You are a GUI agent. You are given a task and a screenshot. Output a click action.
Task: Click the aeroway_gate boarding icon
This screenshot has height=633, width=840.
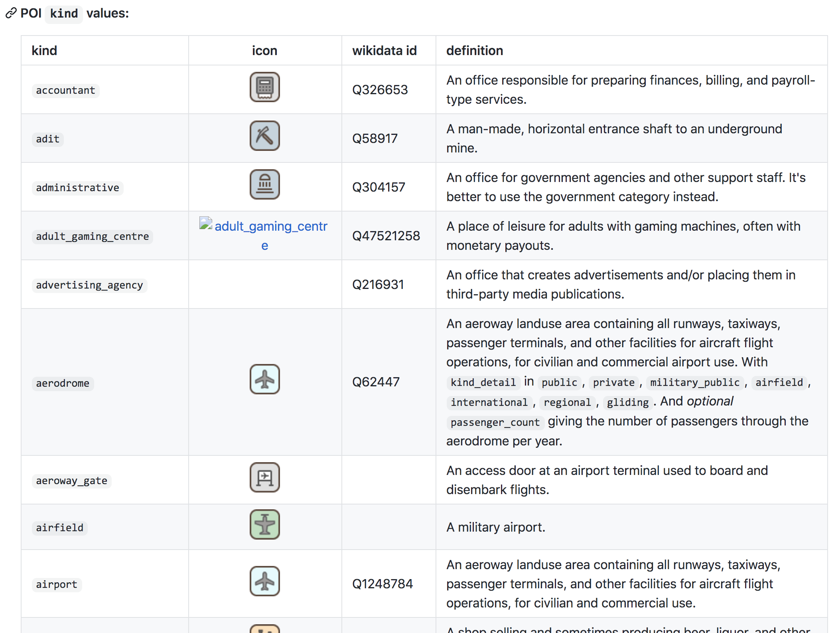click(264, 477)
